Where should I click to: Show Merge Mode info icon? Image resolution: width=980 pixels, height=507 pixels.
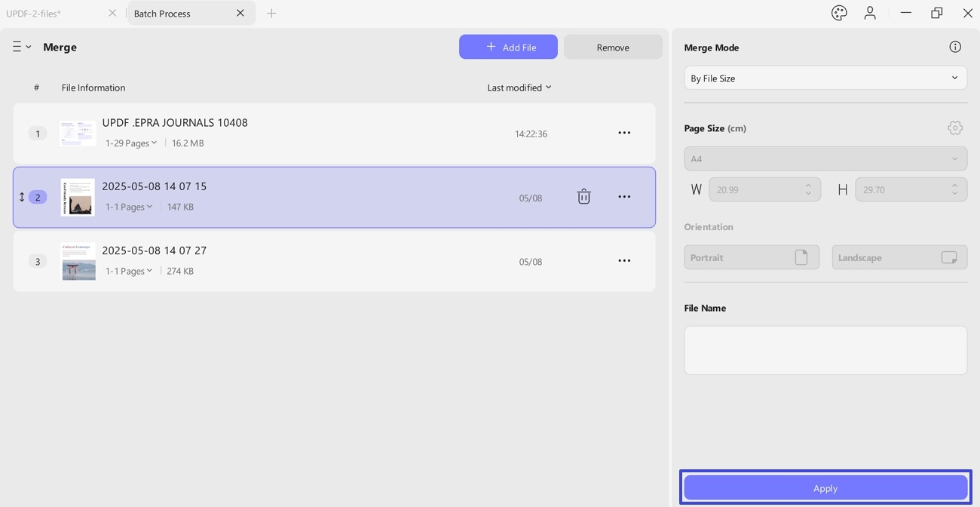pyautogui.click(x=955, y=47)
